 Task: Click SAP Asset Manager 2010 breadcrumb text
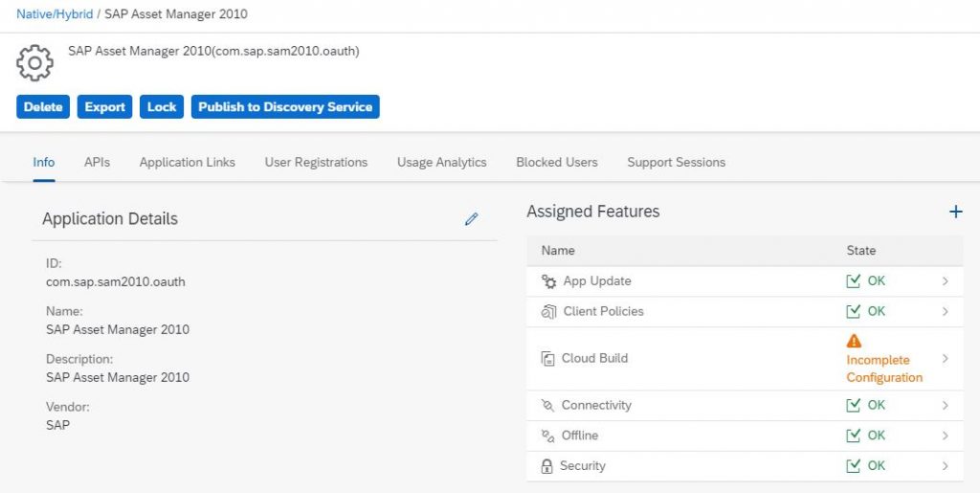176,13
